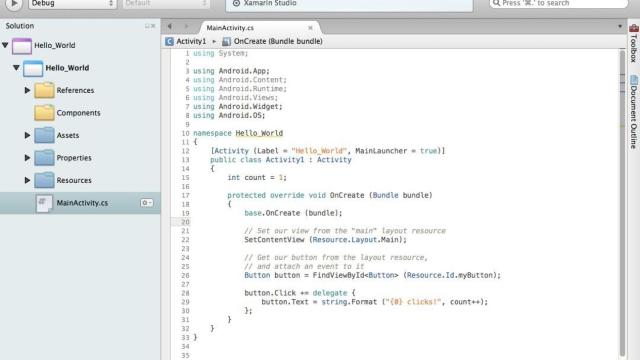640x360 pixels.
Task: Click the Assets folder icon
Action: click(44, 135)
